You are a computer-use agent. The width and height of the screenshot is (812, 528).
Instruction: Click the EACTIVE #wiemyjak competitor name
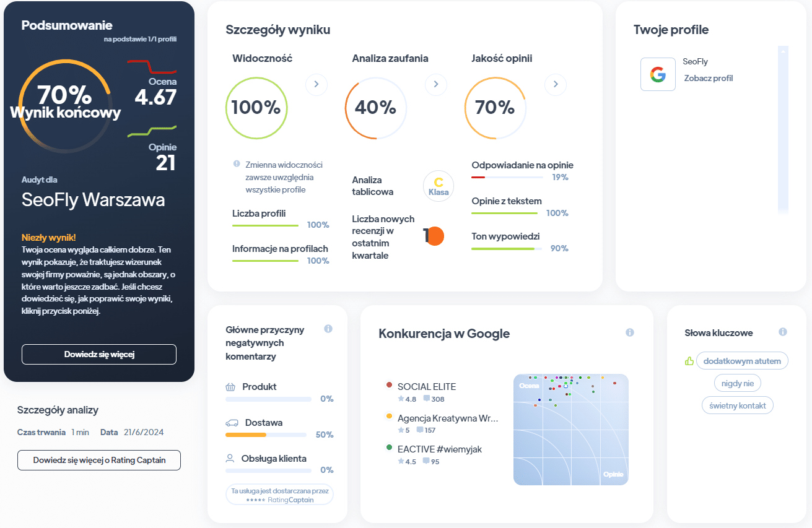pyautogui.click(x=440, y=449)
